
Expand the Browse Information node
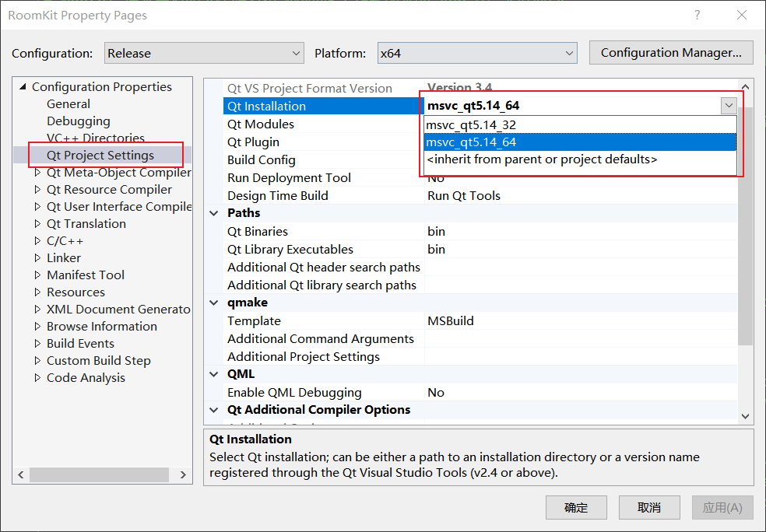37,326
